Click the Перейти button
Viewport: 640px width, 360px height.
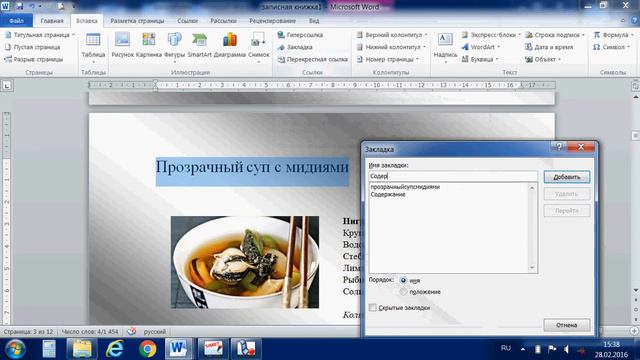point(567,211)
